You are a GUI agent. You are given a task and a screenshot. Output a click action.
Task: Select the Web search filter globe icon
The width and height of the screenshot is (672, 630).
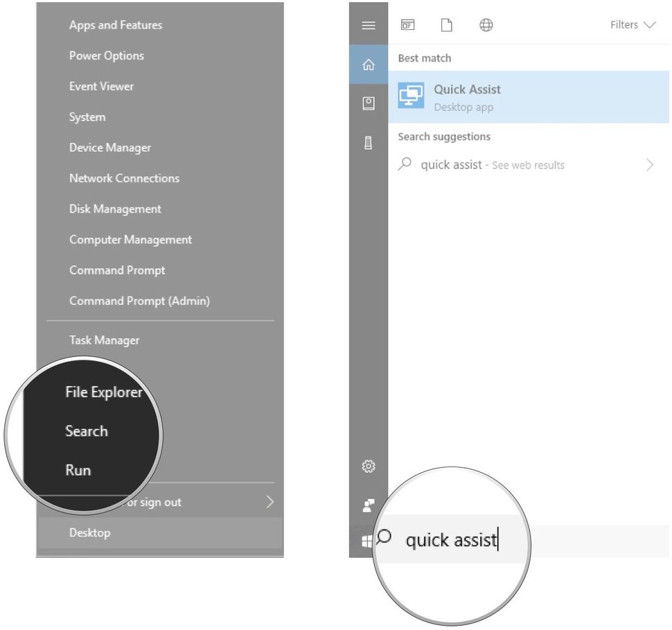tap(486, 25)
